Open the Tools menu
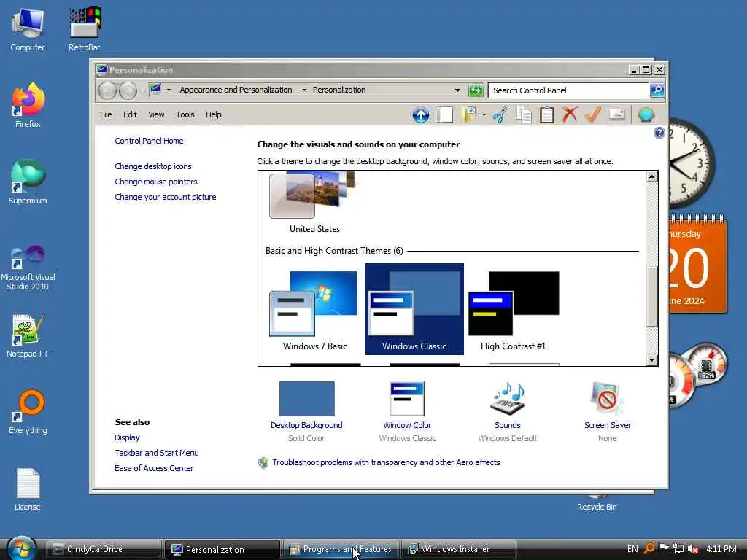Image resolution: width=747 pixels, height=560 pixels. 185,114
